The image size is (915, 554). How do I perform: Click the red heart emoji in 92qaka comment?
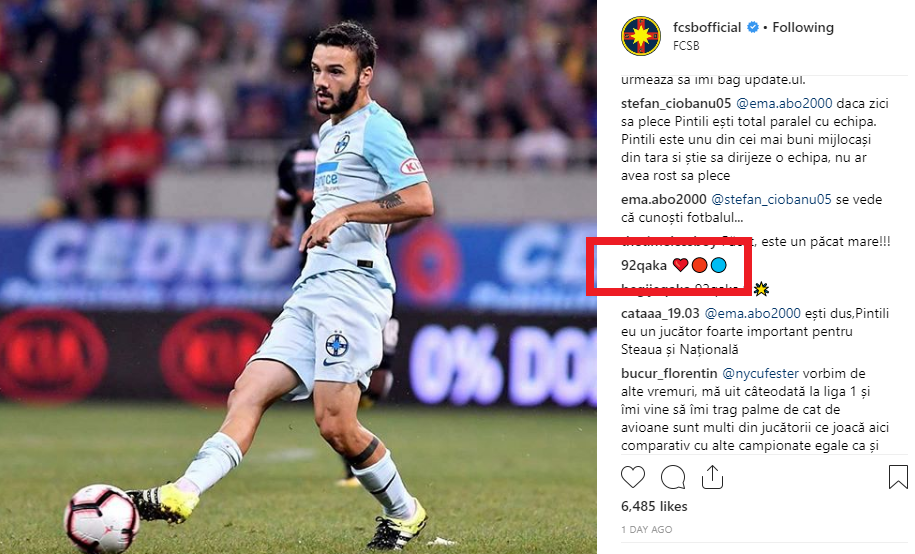coord(680,265)
